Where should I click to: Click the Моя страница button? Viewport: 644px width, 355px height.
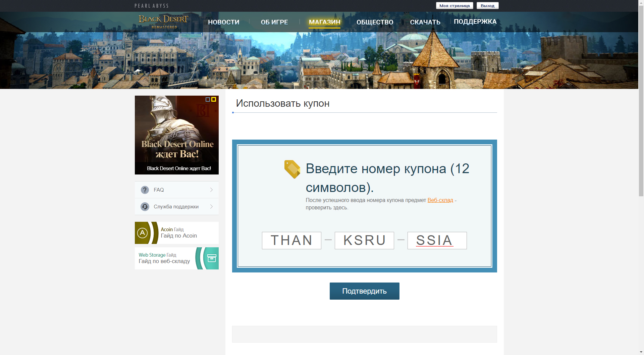coord(454,6)
